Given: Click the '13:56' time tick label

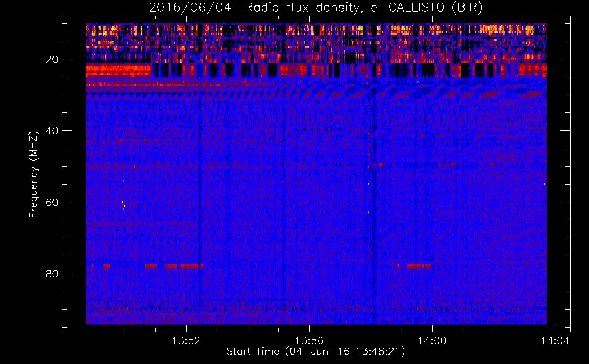Looking at the screenshot, I should 309,341.
